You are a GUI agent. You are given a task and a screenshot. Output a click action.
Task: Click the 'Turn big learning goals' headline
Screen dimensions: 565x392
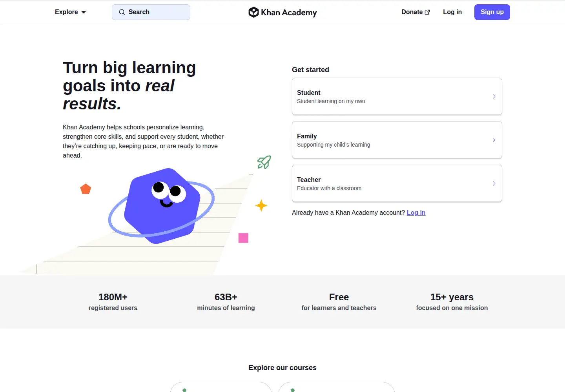pyautogui.click(x=129, y=86)
